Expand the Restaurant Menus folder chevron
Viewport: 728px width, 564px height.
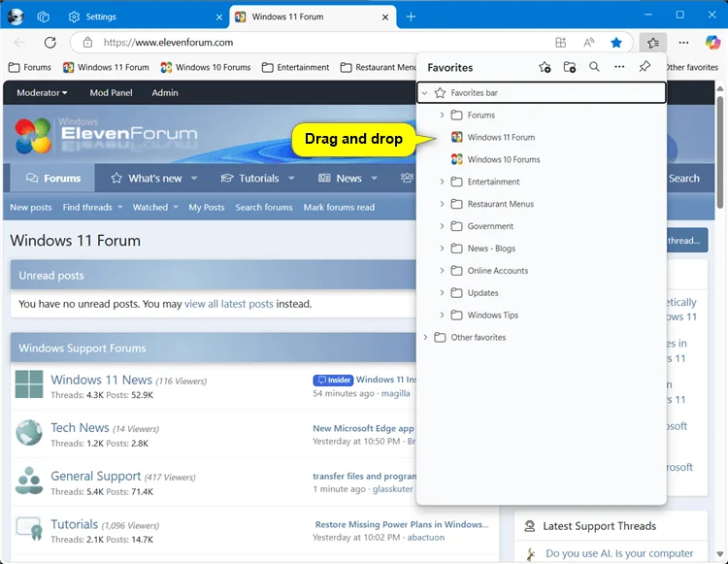[x=442, y=204]
